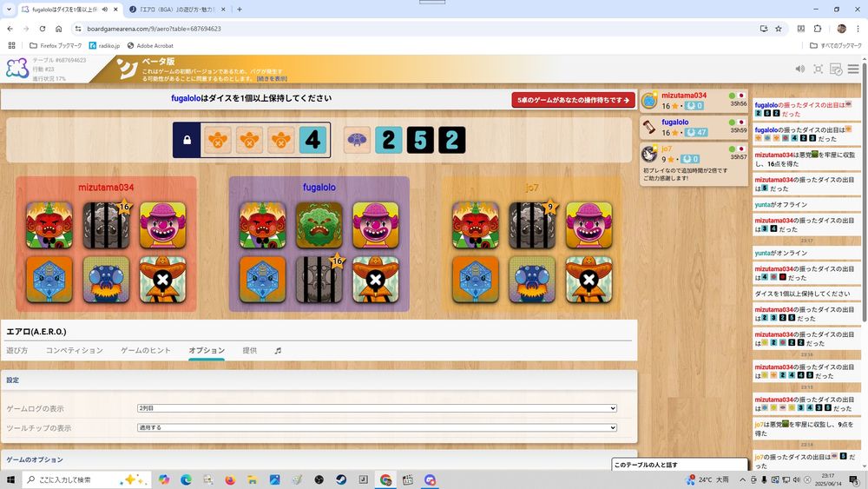Image resolution: width=868 pixels, height=489 pixels.
Task: Click fugalolo's jailed card with 16 star
Action: (319, 280)
